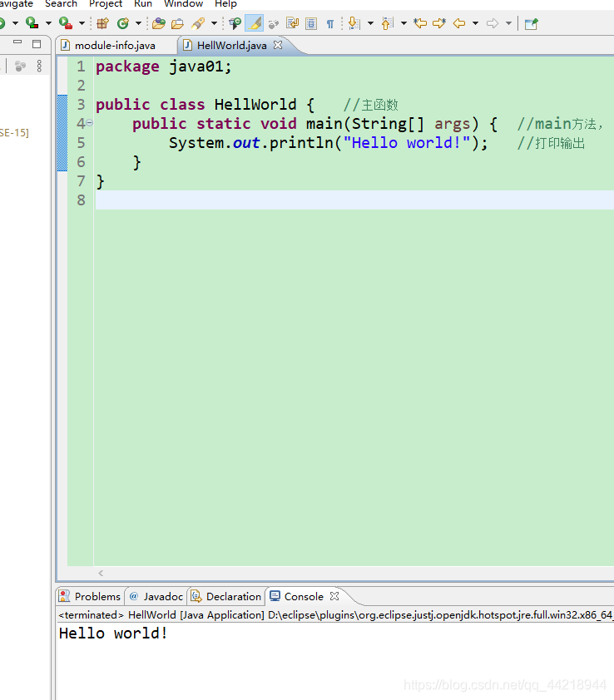Close the Console view tab
The height and width of the screenshot is (700, 614).
click(x=334, y=596)
